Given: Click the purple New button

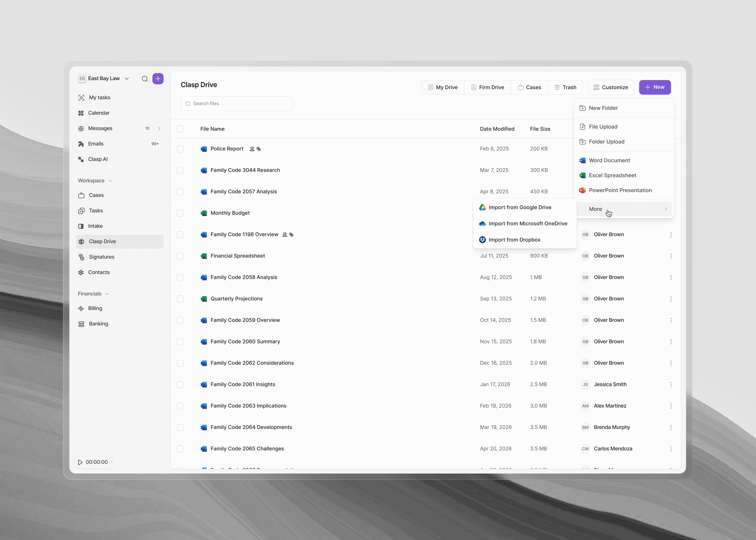Looking at the screenshot, I should point(655,87).
